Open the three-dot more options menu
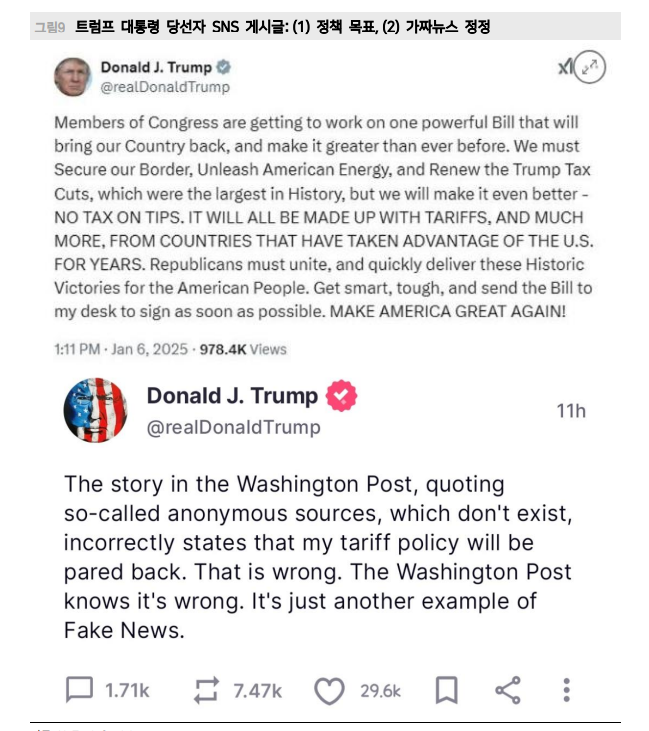The height and width of the screenshot is (731, 649). point(566,690)
